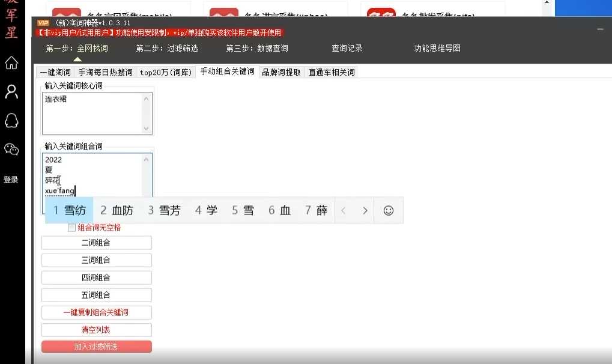Open the user profile icon in sidebar
Viewport: 612px width, 364px height.
point(11,92)
